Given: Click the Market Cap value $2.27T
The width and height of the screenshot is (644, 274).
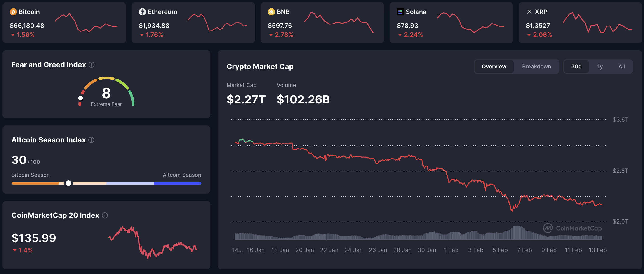Looking at the screenshot, I should click(x=246, y=99).
